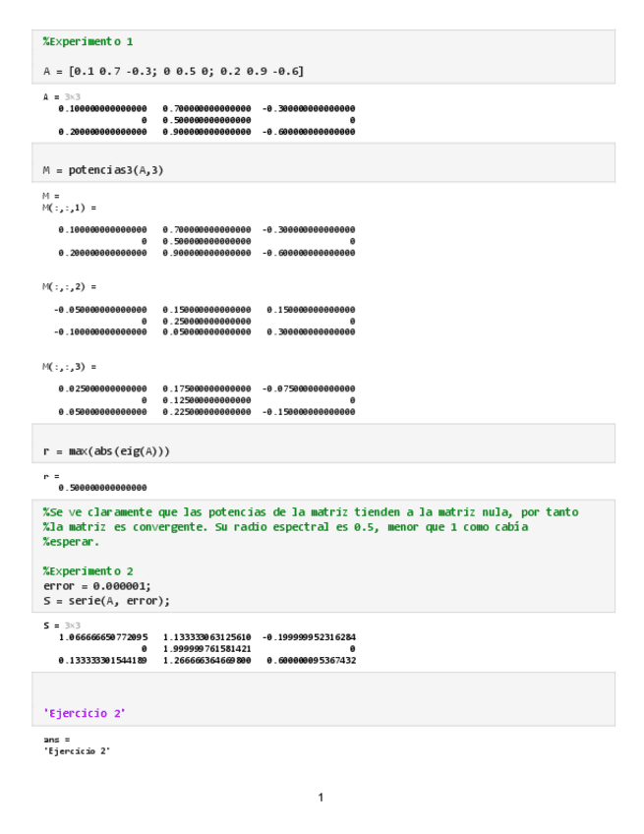Select the 'M(:,:,2) =' output heading
This screenshot has height=834, width=644.
click(x=69, y=286)
